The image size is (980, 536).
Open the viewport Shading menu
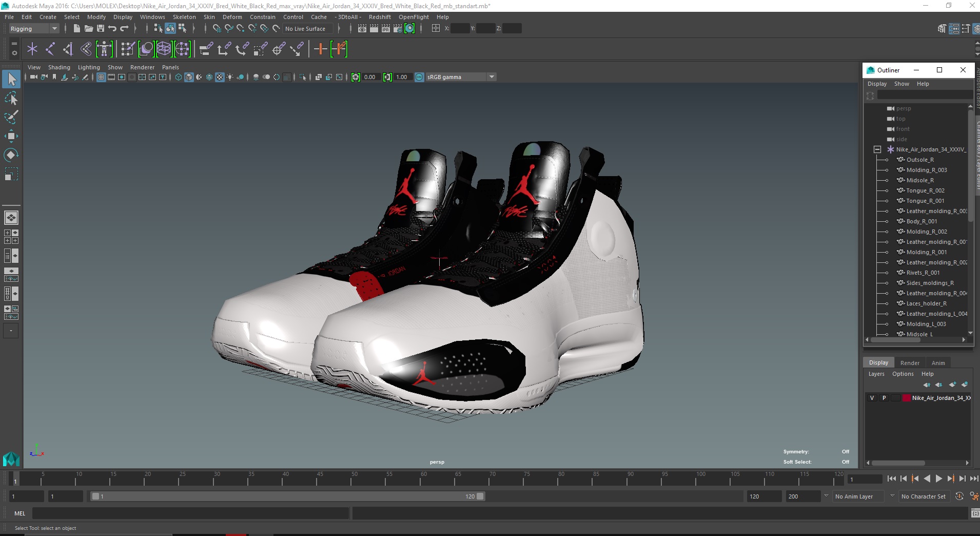point(59,67)
